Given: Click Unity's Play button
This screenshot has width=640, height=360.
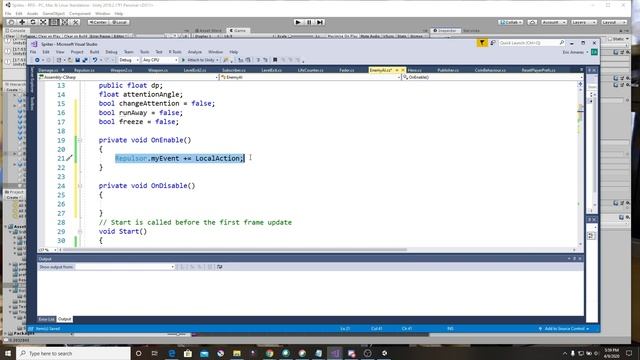Looking at the screenshot, I should tap(298, 22).
